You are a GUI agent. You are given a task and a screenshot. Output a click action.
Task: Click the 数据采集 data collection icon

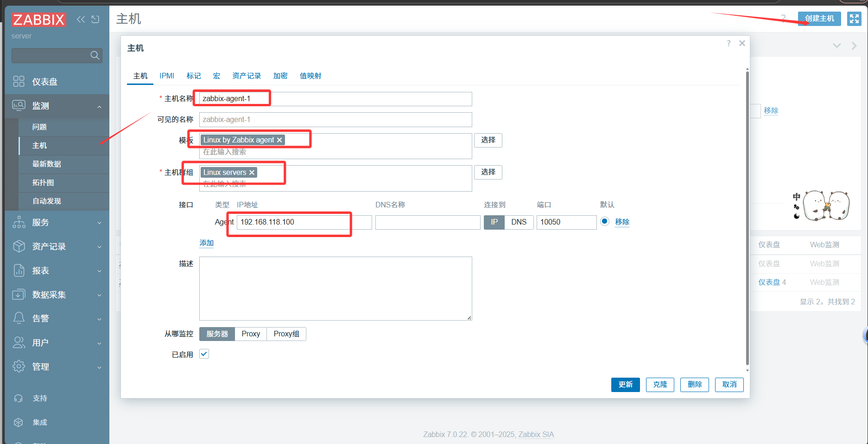19,295
